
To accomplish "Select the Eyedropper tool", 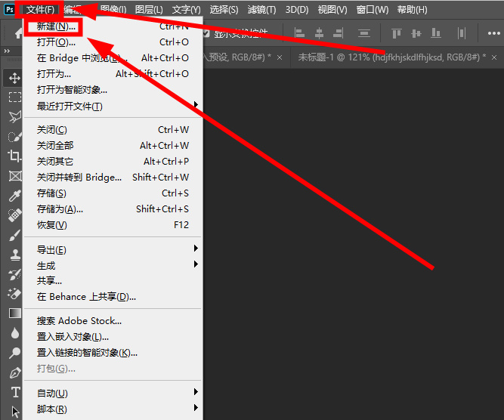I will (x=15, y=196).
